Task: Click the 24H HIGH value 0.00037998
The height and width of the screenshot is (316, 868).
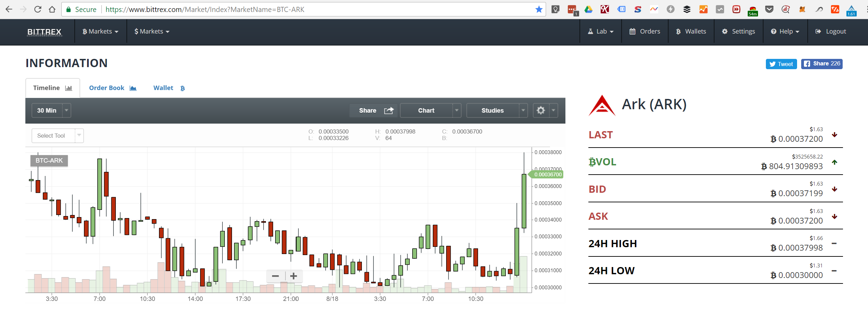Action: coord(796,248)
